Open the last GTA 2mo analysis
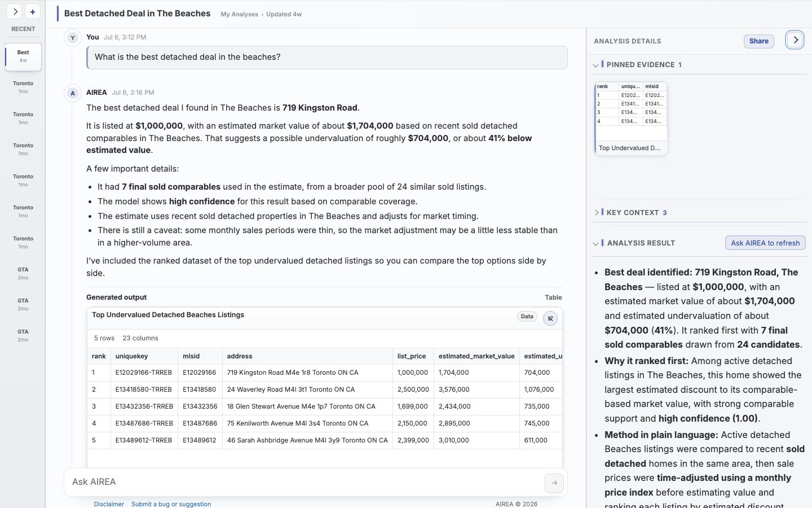This screenshot has width=812, height=508. 23,335
